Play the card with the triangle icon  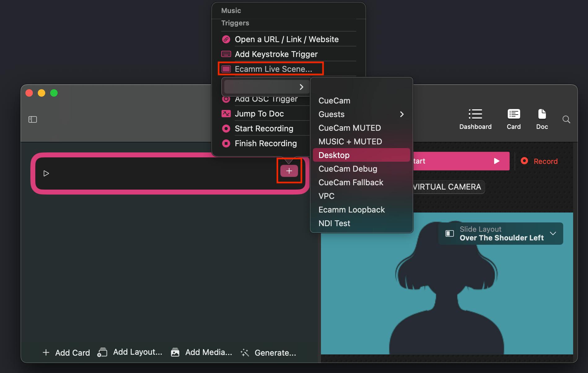click(x=46, y=173)
